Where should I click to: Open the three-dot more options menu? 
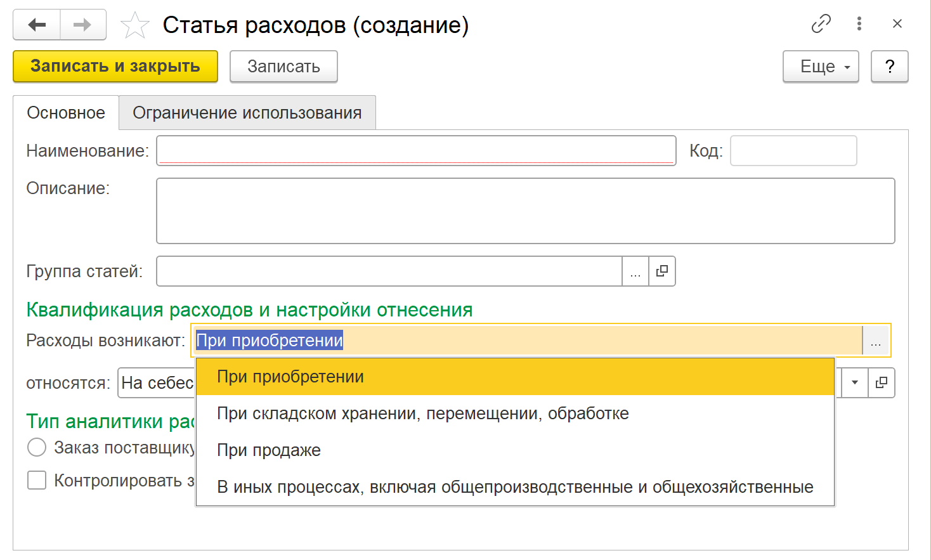coord(859,24)
